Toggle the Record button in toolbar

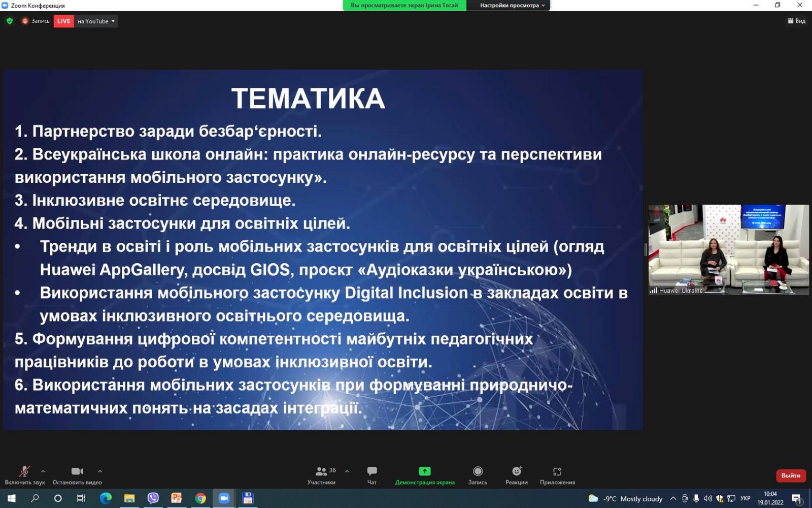point(478,471)
